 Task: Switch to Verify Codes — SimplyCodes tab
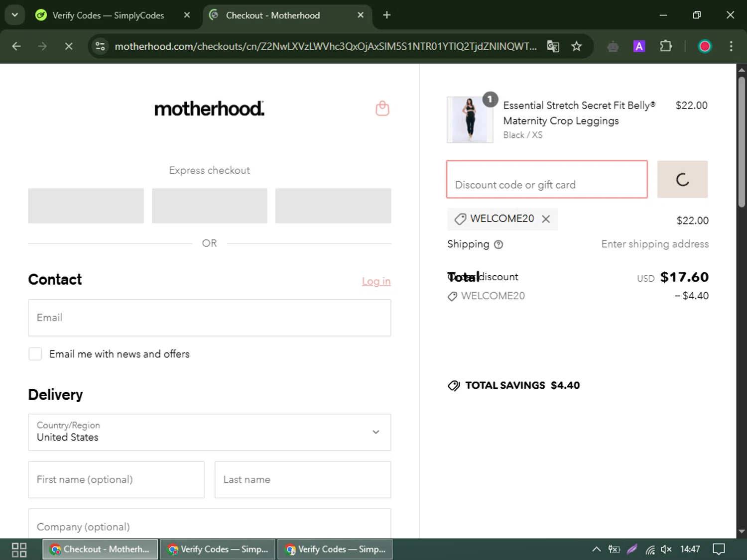107,15
